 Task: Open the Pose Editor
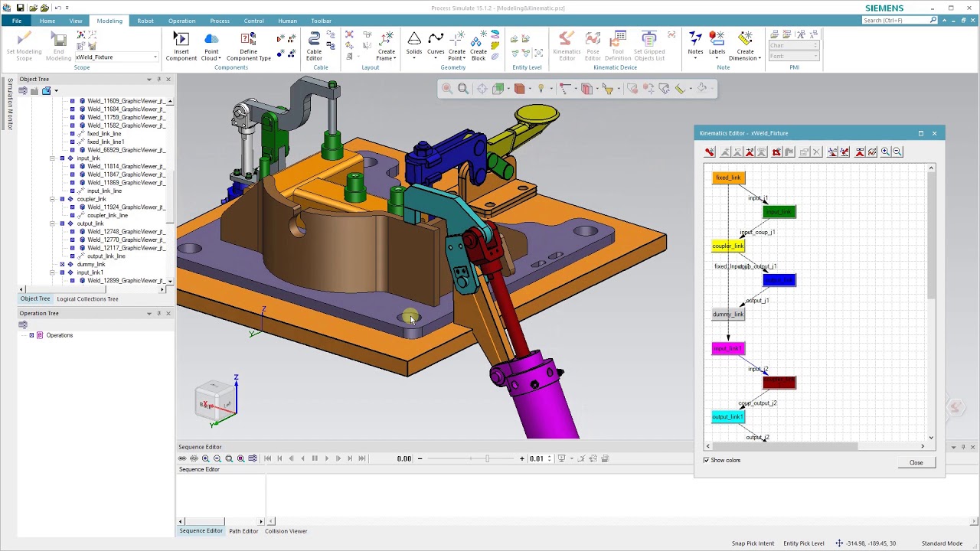click(x=593, y=46)
